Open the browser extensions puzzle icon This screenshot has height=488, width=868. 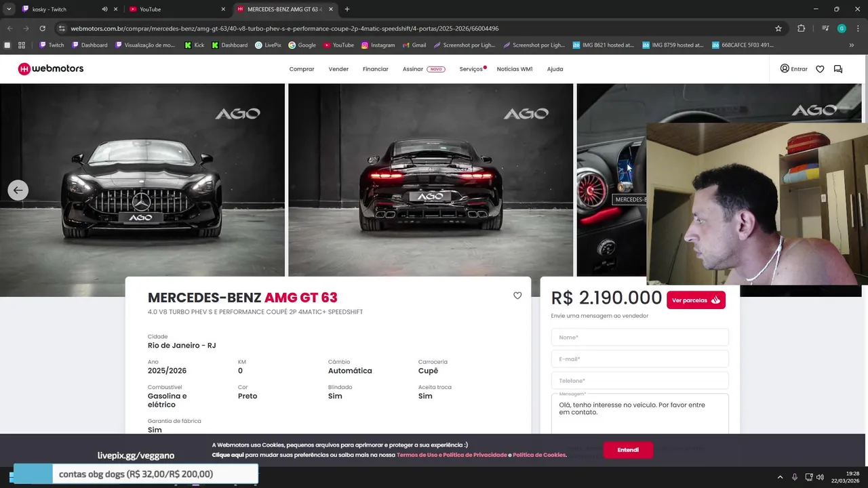801,28
